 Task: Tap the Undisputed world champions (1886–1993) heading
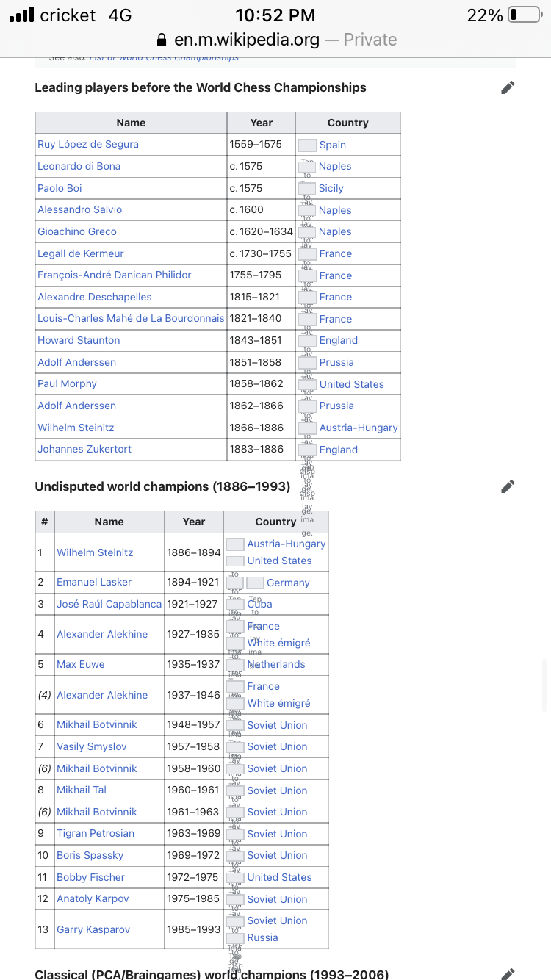tap(162, 486)
